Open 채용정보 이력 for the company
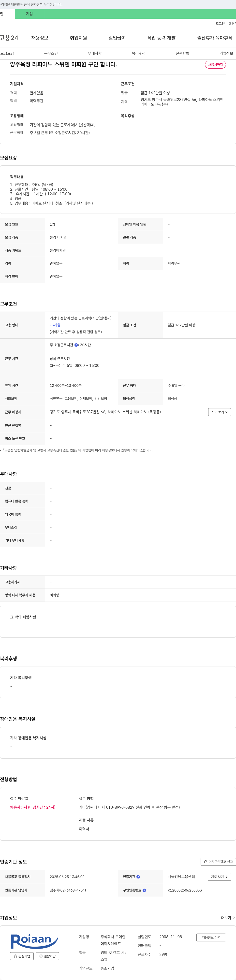 tap(211, 937)
